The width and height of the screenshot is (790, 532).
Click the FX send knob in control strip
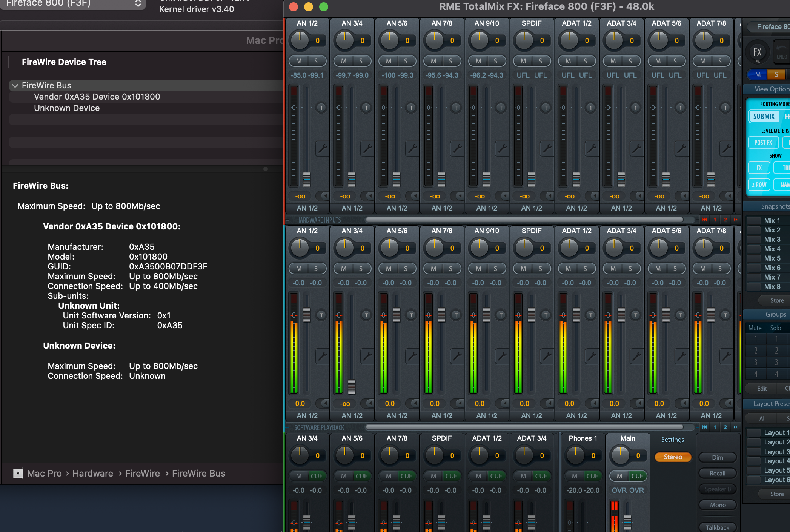point(757,52)
